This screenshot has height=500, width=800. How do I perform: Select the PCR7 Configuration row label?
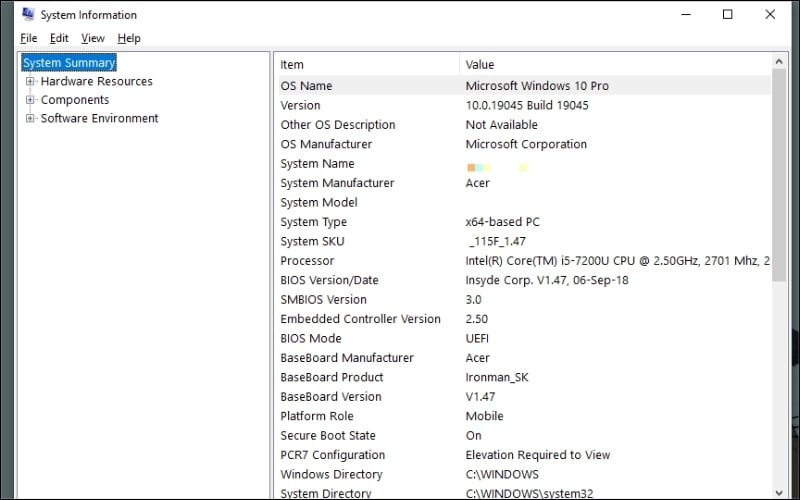[333, 455]
